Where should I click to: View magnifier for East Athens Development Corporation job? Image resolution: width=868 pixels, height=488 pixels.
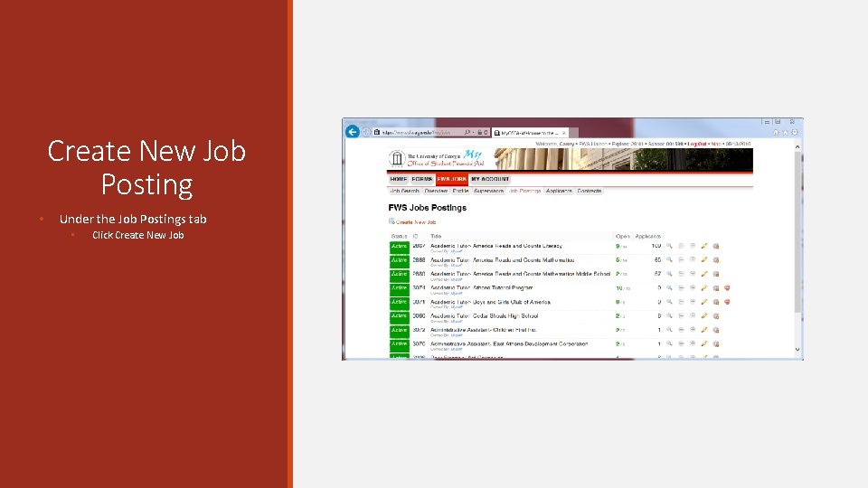point(669,344)
